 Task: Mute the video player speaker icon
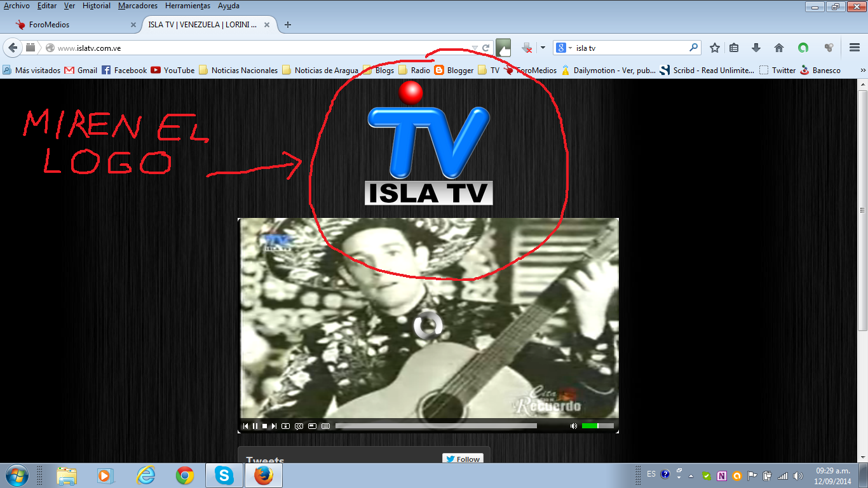tap(574, 426)
